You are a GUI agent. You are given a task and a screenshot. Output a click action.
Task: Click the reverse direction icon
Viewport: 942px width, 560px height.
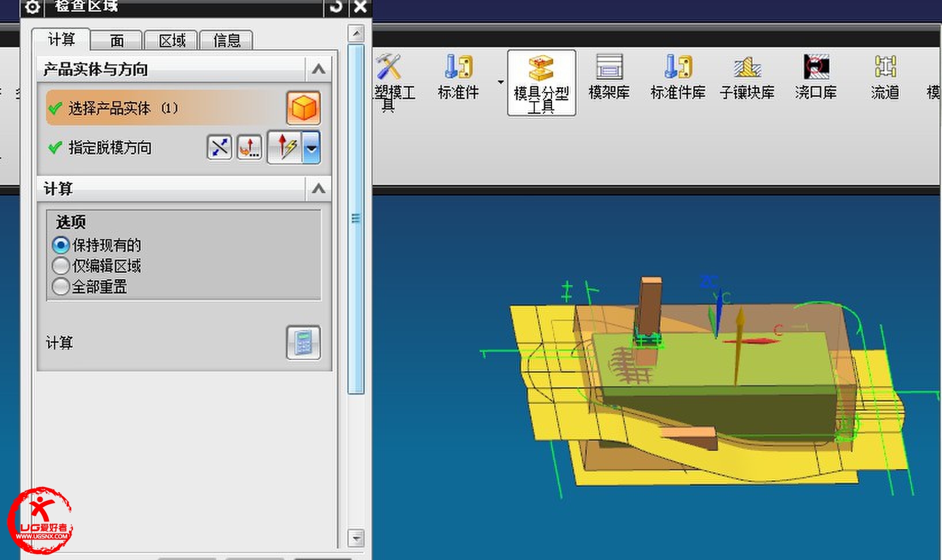[220, 148]
